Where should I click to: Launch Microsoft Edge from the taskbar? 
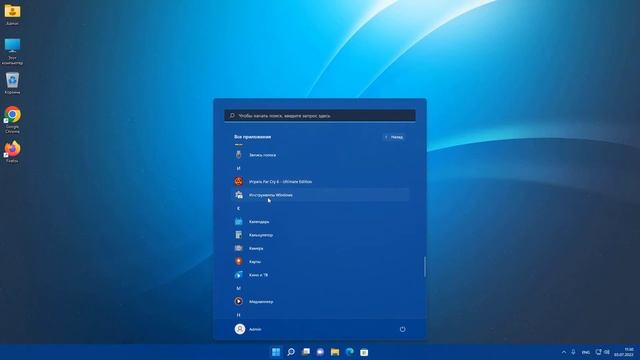(x=350, y=352)
